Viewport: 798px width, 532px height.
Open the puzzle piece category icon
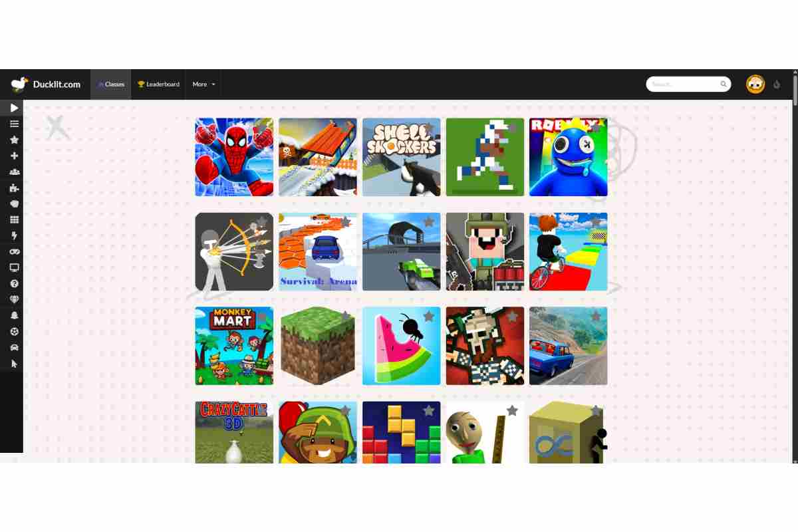coord(14,188)
